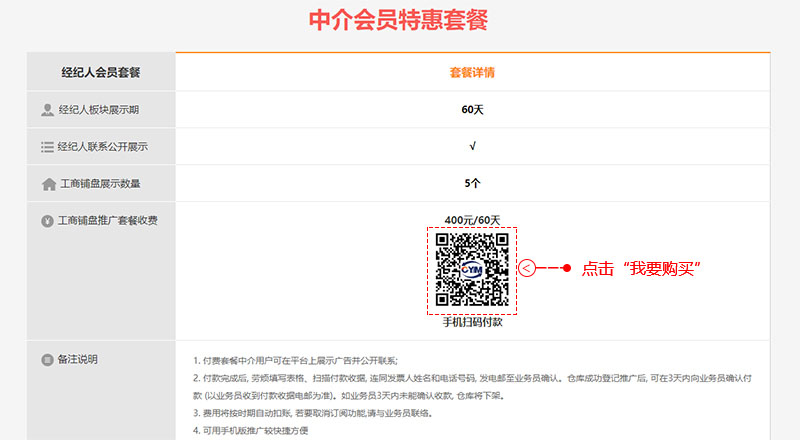800x440 pixels.
Task: Click the person icon beside 经纪人板块展示期
Action: 47,110
